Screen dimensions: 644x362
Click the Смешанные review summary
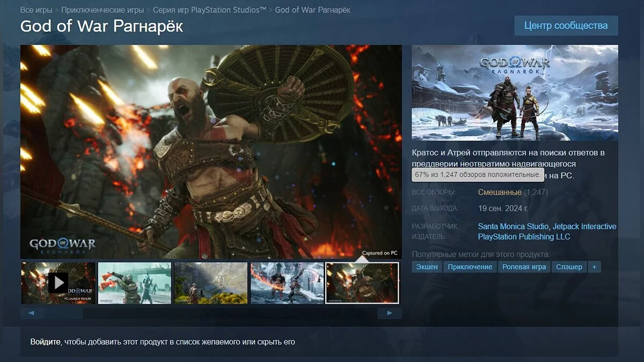click(500, 192)
